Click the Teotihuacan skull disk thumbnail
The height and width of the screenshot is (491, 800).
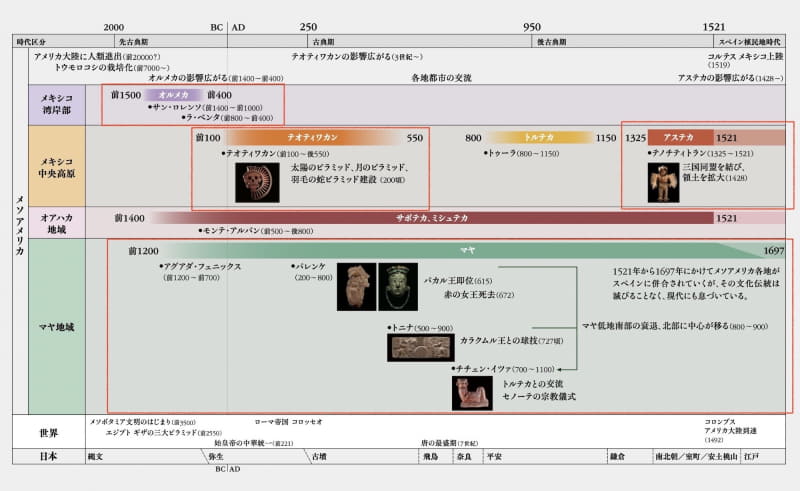257,182
